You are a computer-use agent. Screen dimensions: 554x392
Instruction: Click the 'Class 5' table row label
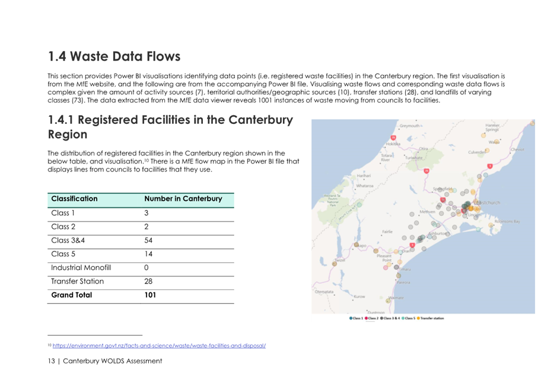click(x=63, y=254)
